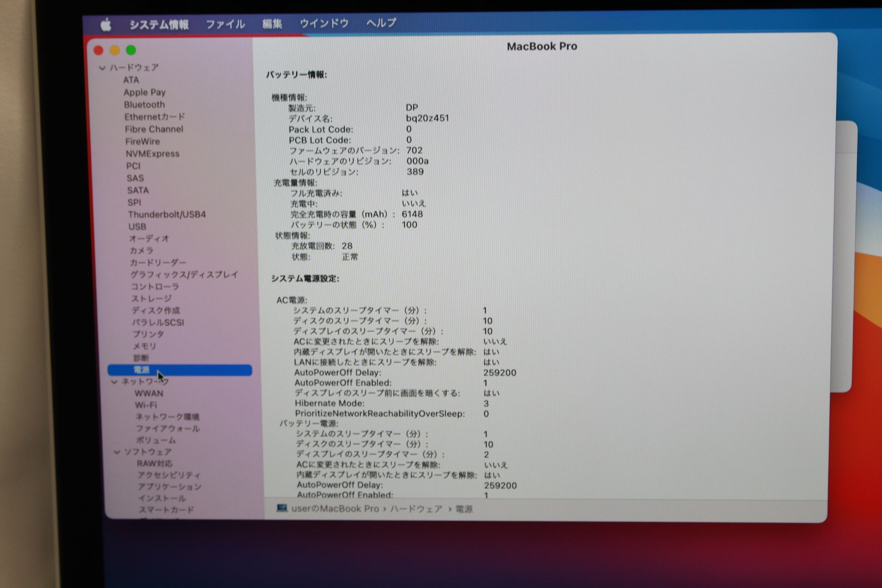Select PCI in the sidebar
The width and height of the screenshot is (882, 588).
pos(133,166)
